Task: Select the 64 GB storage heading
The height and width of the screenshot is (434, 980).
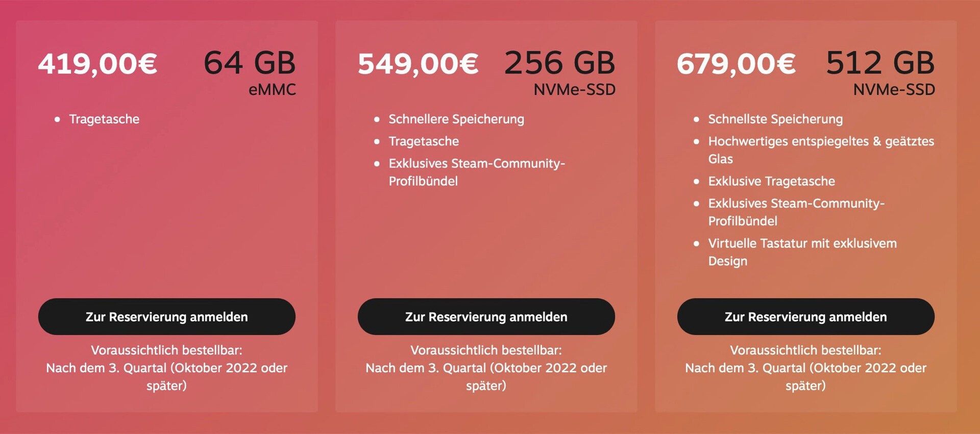Action: tap(250, 63)
